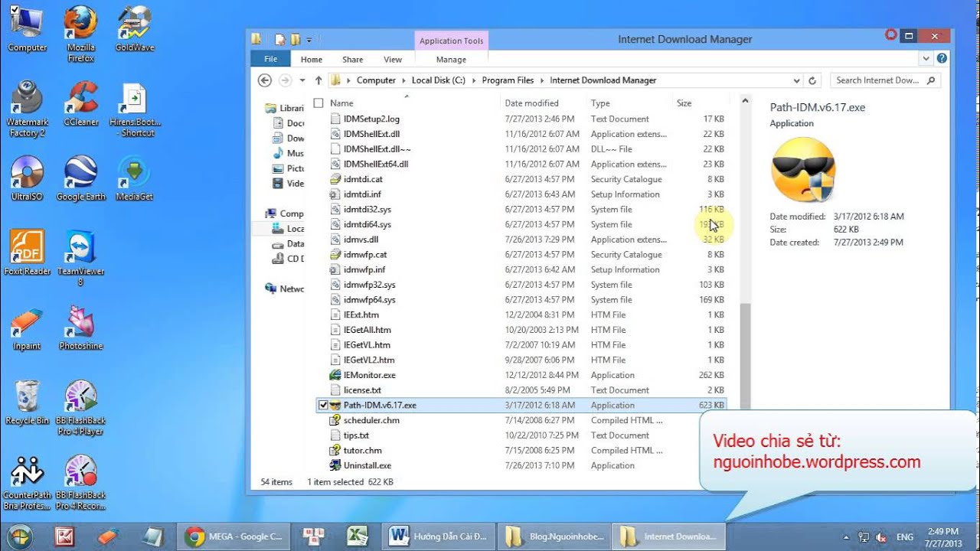
Task: Toggle the select-all checkbox in header
Action: (318, 103)
